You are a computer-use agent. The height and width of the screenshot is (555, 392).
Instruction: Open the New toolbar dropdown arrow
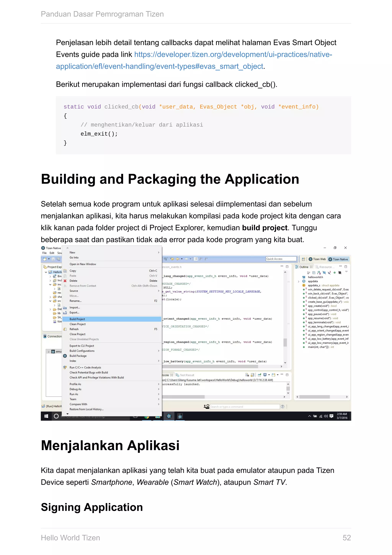coord(49,259)
